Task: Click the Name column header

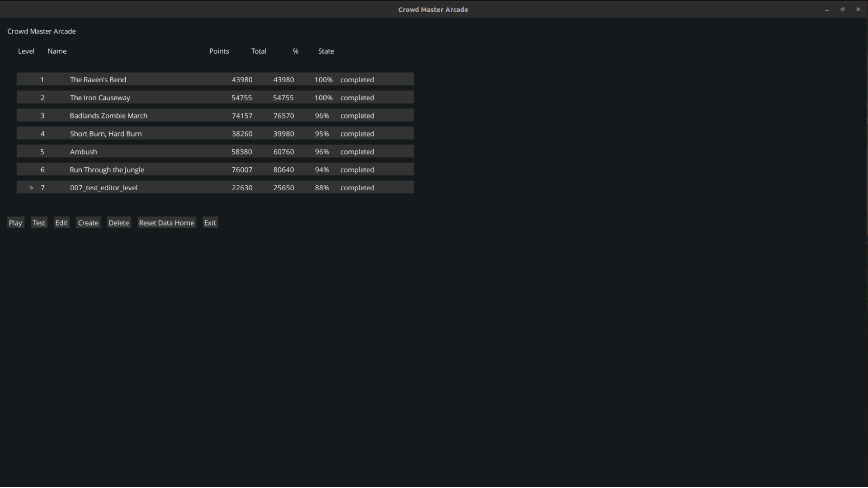Action: pos(57,51)
